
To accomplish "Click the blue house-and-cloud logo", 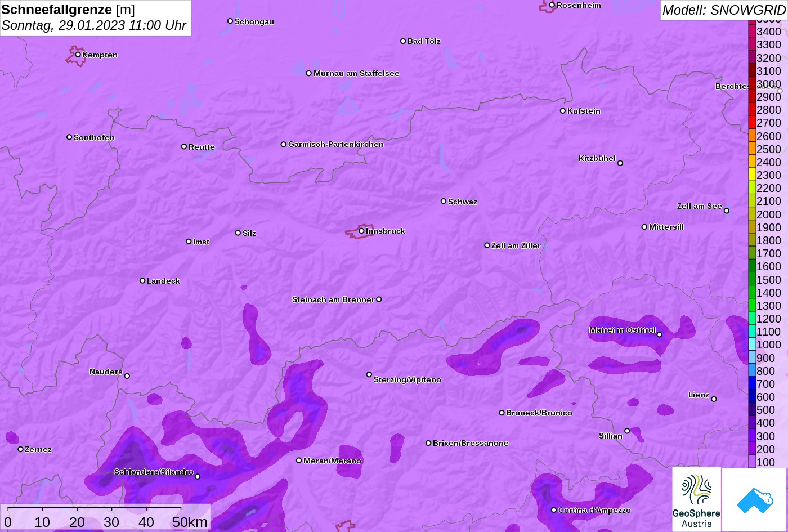I will [755, 500].
